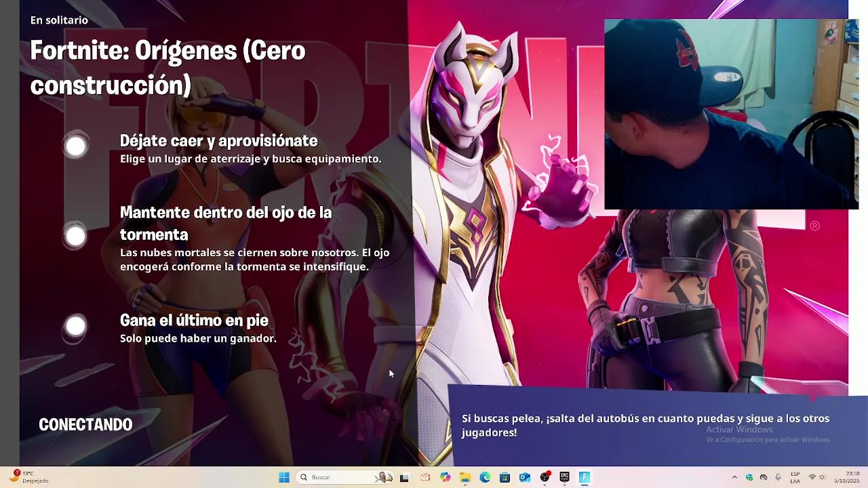This screenshot has width=868, height=488.
Task: Open Task View from the taskbar
Action: click(405, 477)
